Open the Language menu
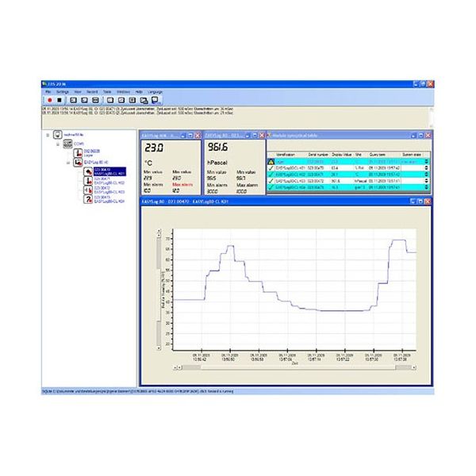 pyautogui.click(x=155, y=92)
